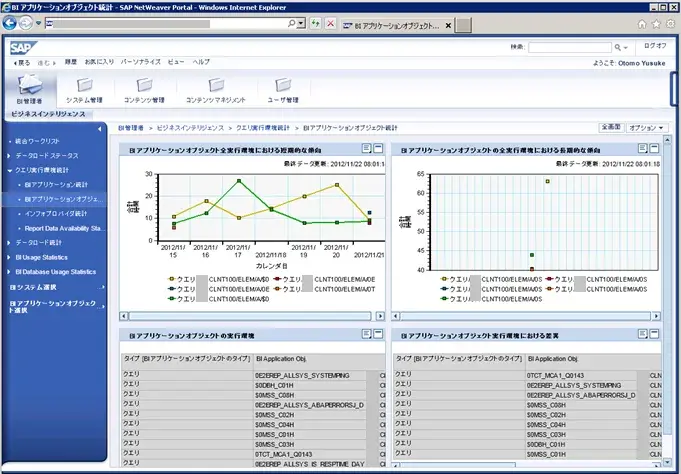Viewport: 681px width, 474px height.
Task: Click the portal search magnifier icon
Action: [x=620, y=46]
